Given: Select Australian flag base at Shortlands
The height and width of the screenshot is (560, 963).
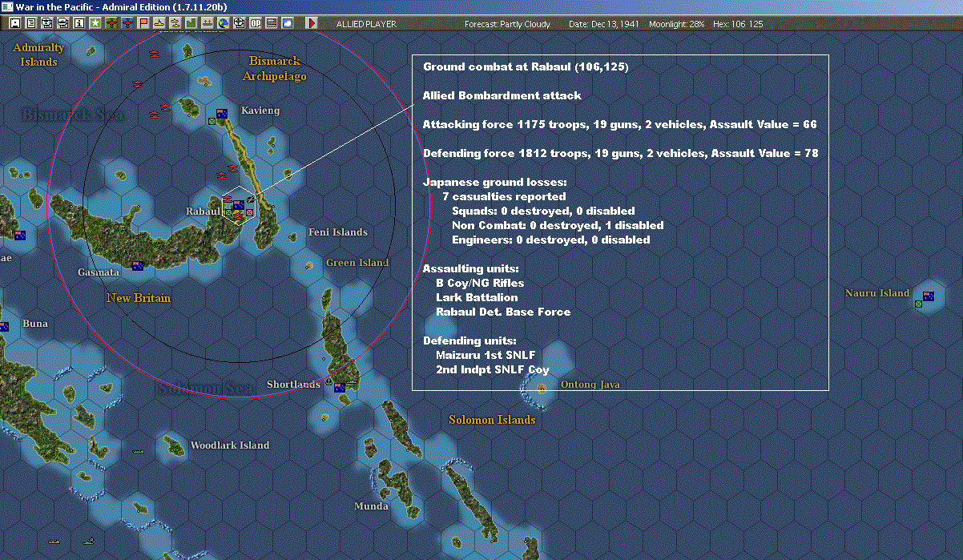Looking at the screenshot, I should point(340,388).
